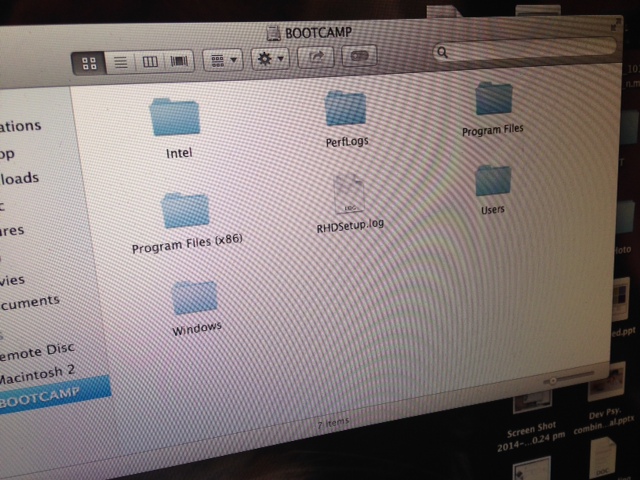Click the Share toolbar button
The width and height of the screenshot is (640, 480).
coord(316,57)
